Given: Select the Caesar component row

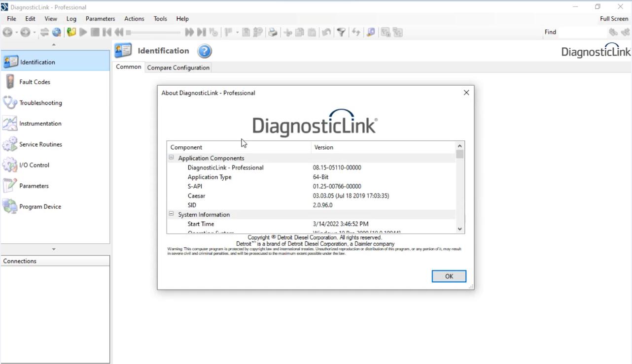Looking at the screenshot, I should 312,196.
